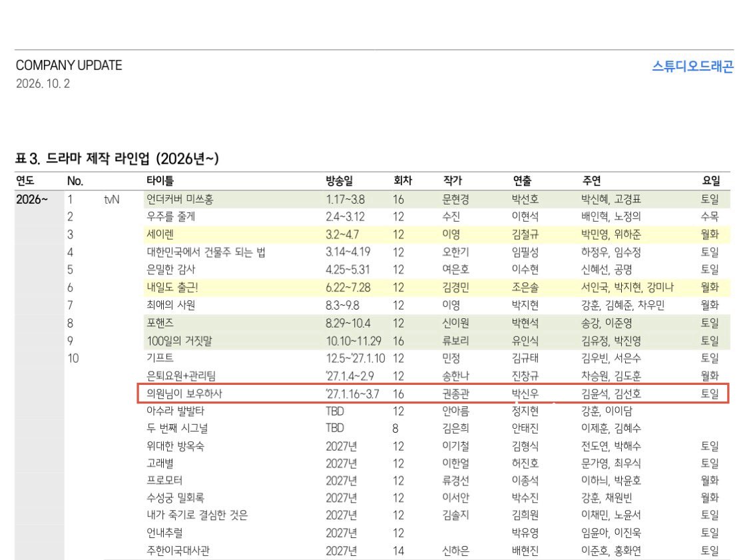
Task: Click the 스튜디오드래곤 company name header
Action: pyautogui.click(x=692, y=66)
